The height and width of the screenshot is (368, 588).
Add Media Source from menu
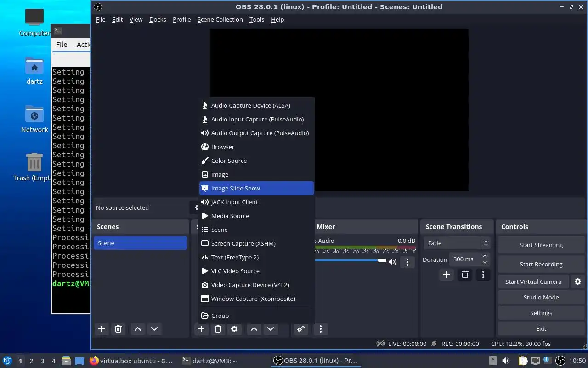pyautogui.click(x=256, y=216)
